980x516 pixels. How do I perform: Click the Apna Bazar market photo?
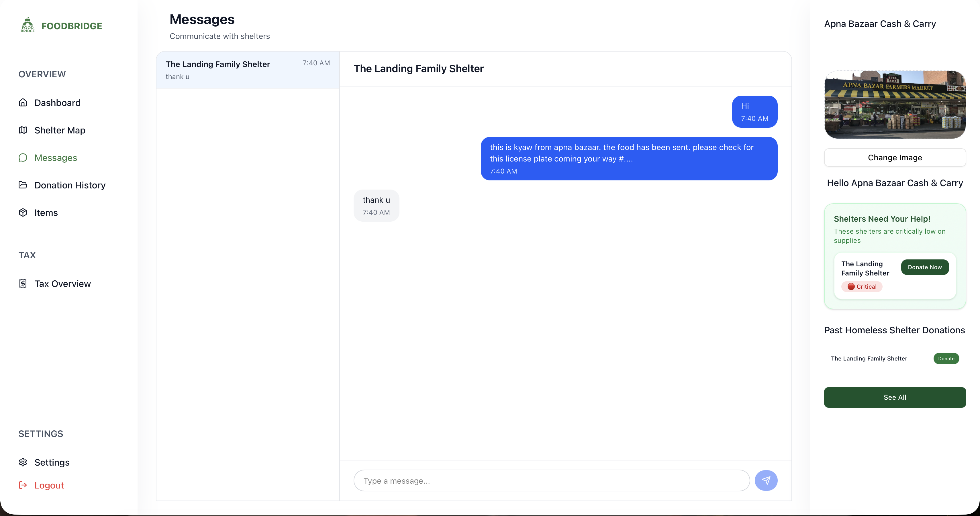(x=895, y=105)
